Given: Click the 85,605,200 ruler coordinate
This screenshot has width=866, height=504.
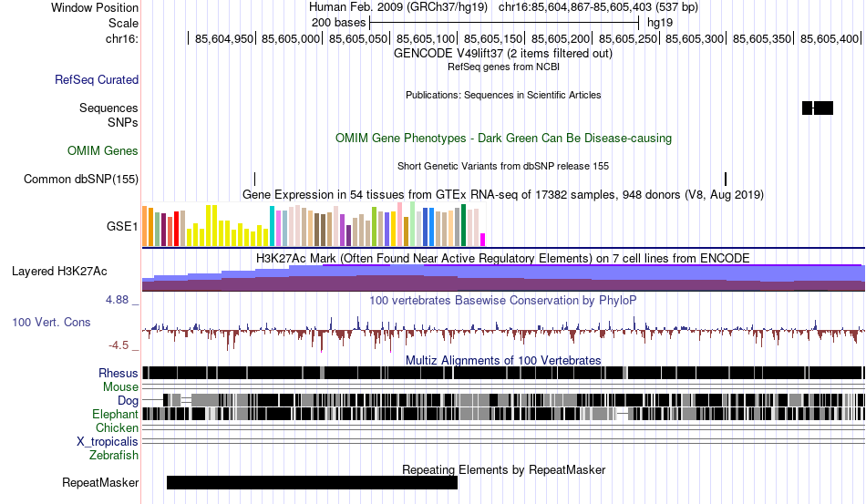Looking at the screenshot, I should coord(561,38).
